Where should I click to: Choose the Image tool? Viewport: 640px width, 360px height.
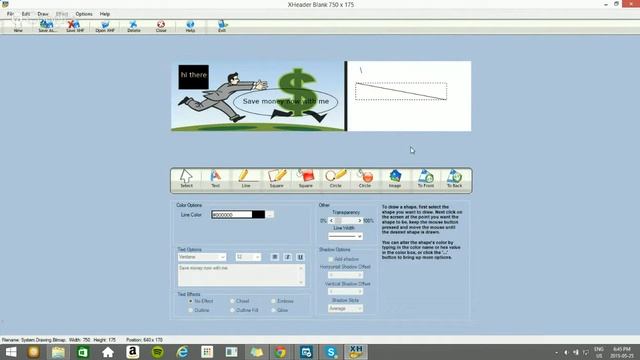tap(395, 179)
